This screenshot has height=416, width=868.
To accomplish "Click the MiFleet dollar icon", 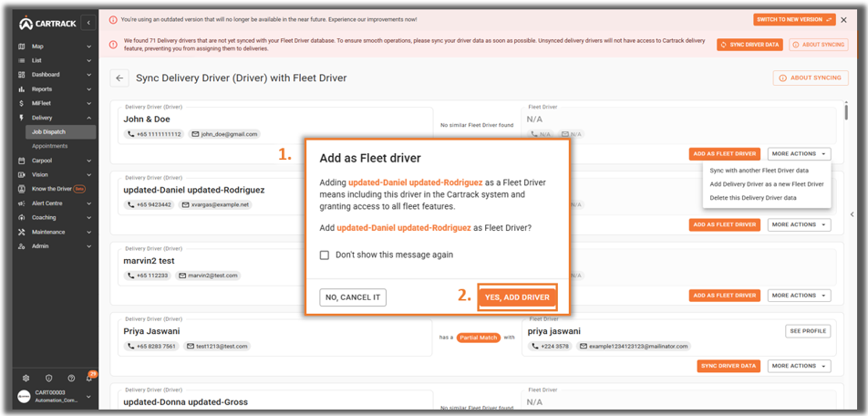I will point(22,104).
